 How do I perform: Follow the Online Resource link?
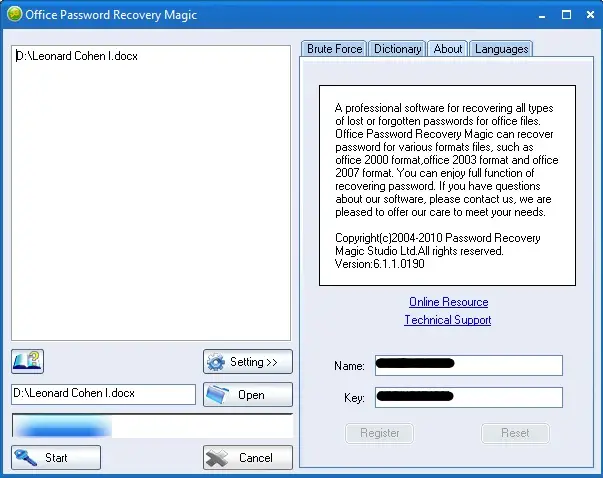(448, 302)
